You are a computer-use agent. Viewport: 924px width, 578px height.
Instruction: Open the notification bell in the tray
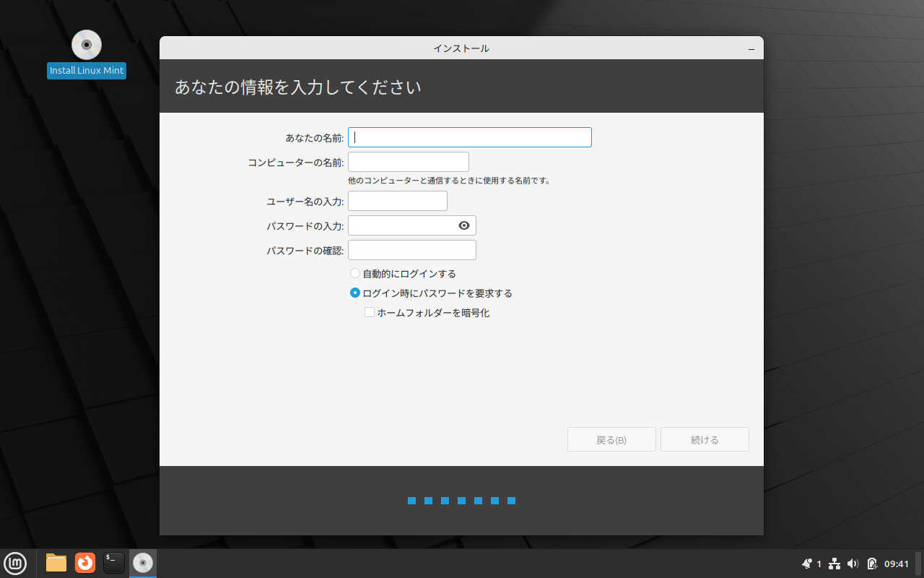point(807,564)
